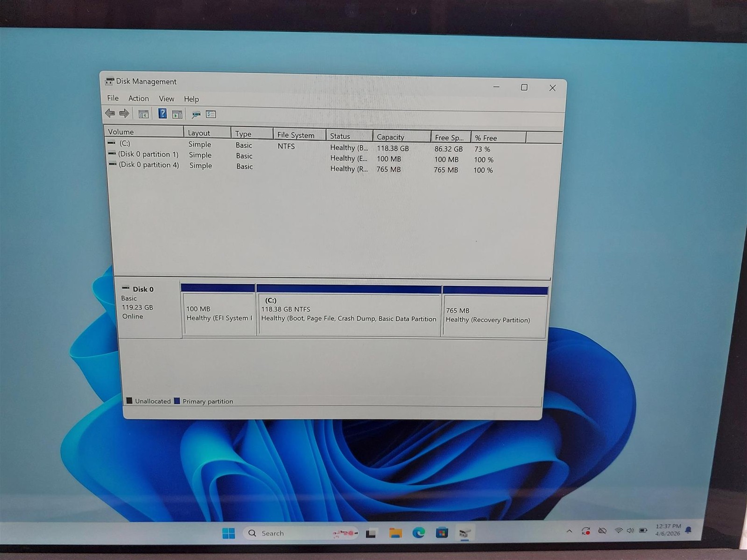Open the Wi-Fi network tray icon
Viewport: 747px width, 560px height.
[619, 531]
